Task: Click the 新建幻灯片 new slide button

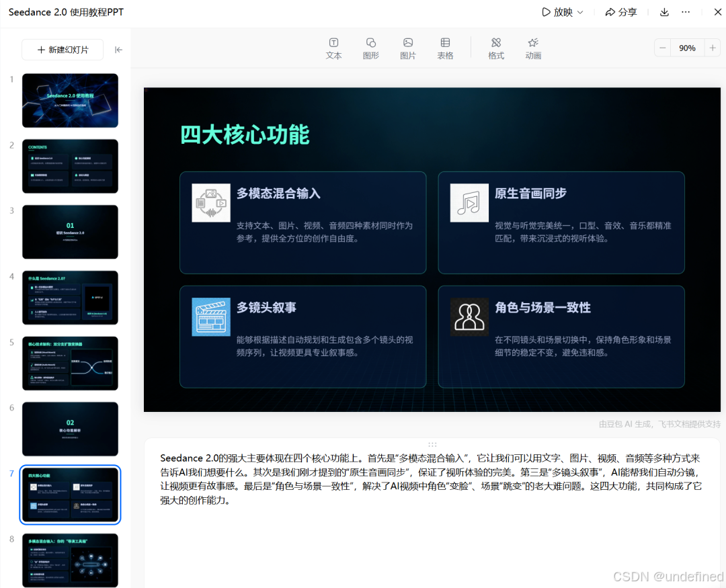Action: pyautogui.click(x=63, y=50)
